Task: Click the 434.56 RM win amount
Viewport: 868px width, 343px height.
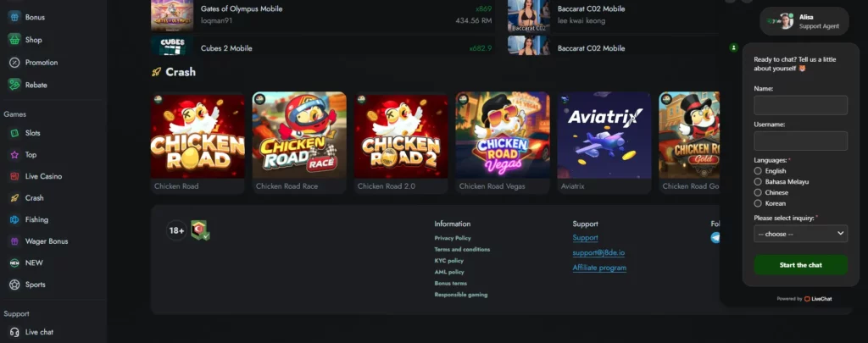Action: coord(474,21)
